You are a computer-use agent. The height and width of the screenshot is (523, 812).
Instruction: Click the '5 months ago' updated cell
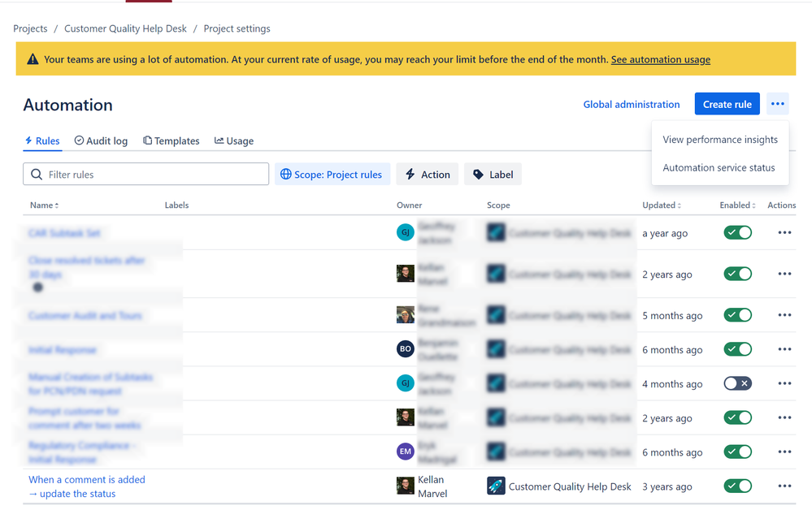point(672,316)
